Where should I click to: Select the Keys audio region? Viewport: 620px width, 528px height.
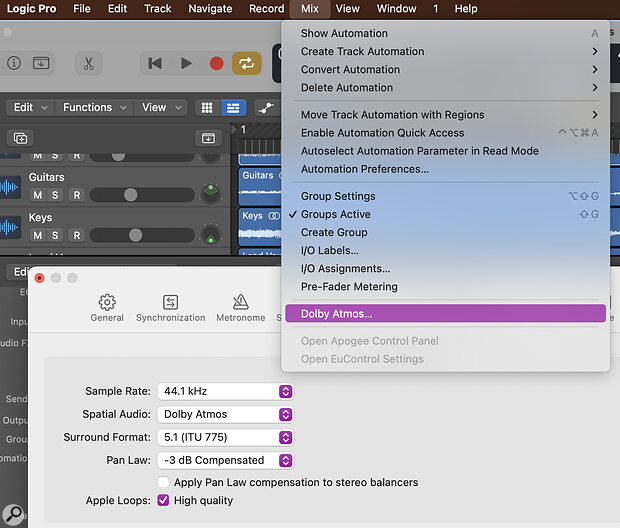260,227
